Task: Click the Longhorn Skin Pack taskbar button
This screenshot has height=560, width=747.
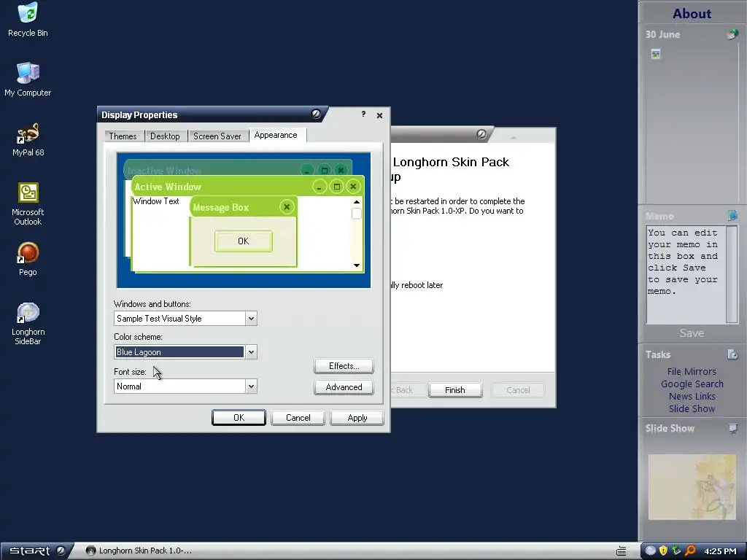Action: 139,551
